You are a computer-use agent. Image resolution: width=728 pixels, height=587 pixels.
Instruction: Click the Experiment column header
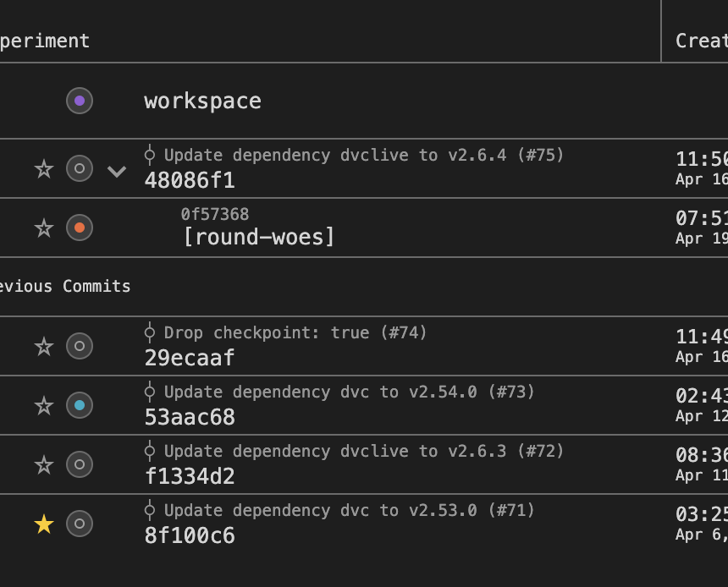[47, 41]
